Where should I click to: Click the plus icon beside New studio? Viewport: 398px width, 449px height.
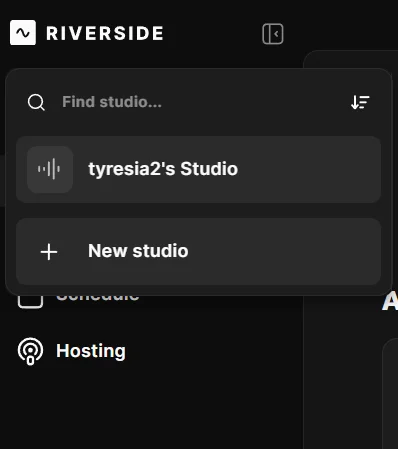pyautogui.click(x=49, y=252)
